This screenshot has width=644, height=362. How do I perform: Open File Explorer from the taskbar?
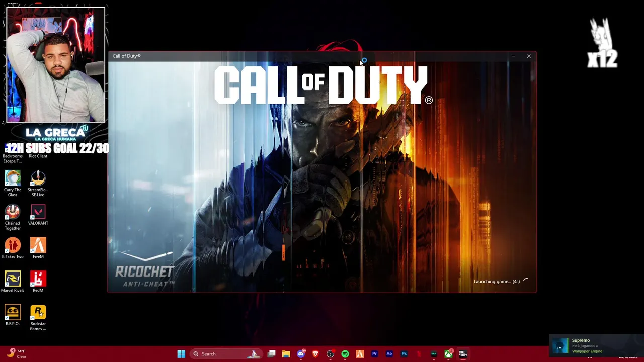point(286,354)
